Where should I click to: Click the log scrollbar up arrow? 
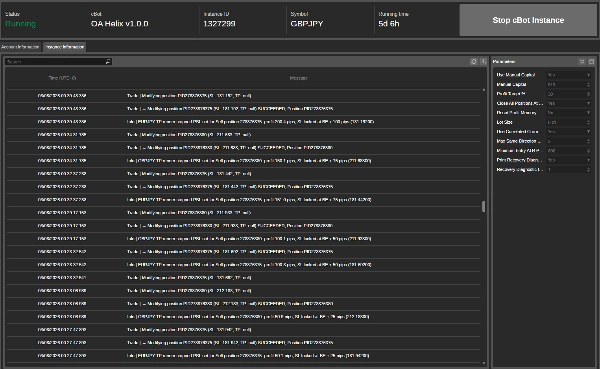tap(484, 90)
